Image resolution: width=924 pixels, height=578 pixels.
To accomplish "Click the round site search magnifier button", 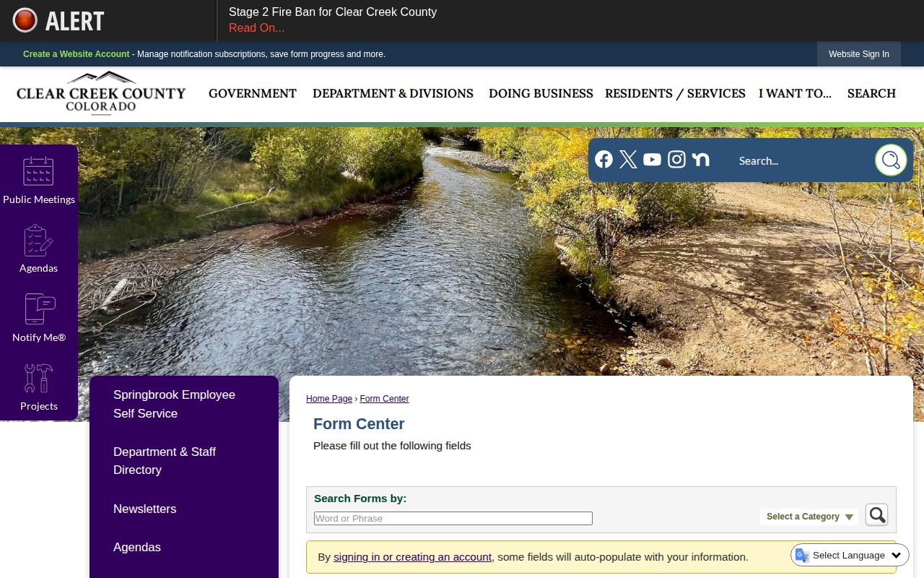I will [x=891, y=160].
